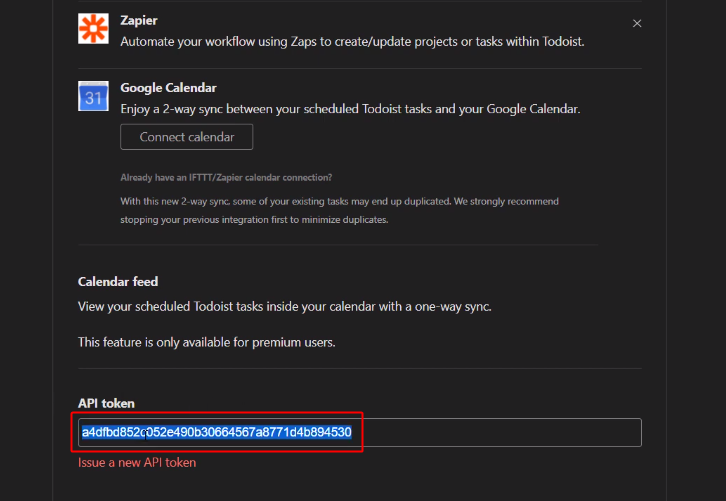This screenshot has height=501, width=726.
Task: Click 'View your scheduled Todoist tasks' sentence
Action: 285,307
